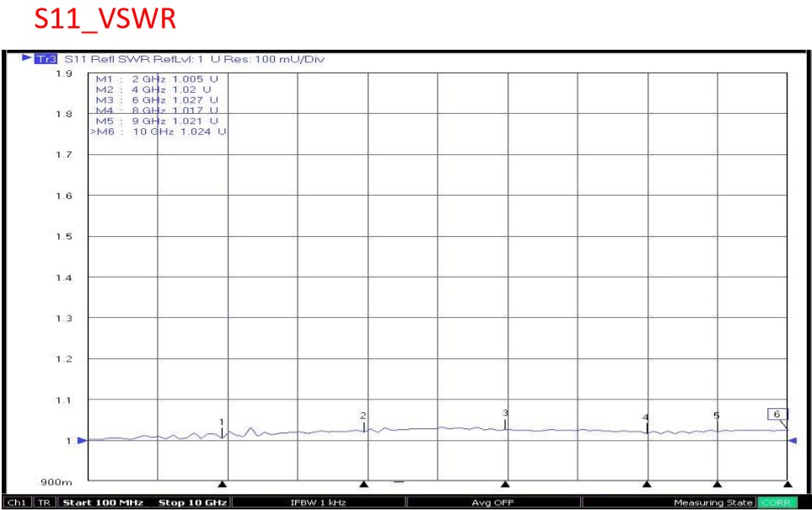Select marker 5 on the trace

[717, 416]
